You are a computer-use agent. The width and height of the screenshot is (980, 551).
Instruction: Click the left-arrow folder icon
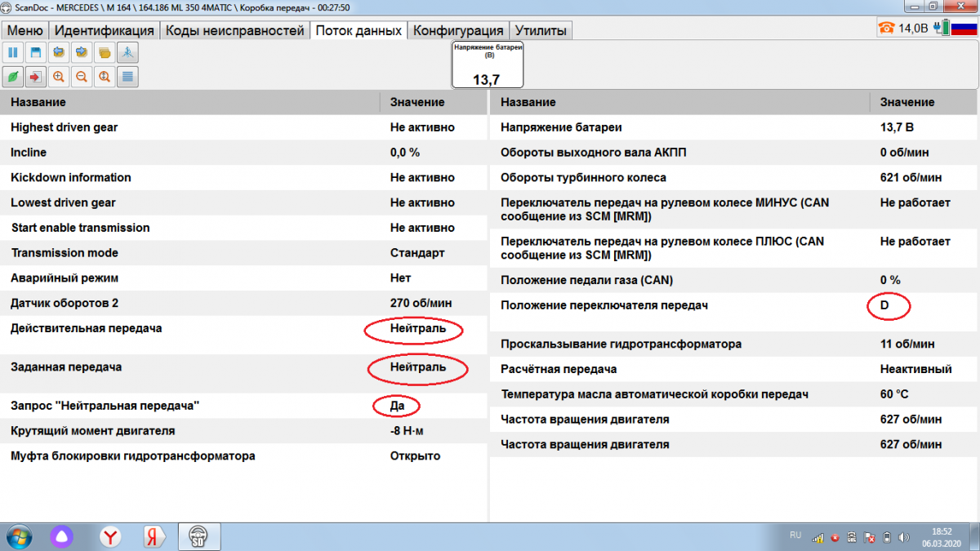59,53
